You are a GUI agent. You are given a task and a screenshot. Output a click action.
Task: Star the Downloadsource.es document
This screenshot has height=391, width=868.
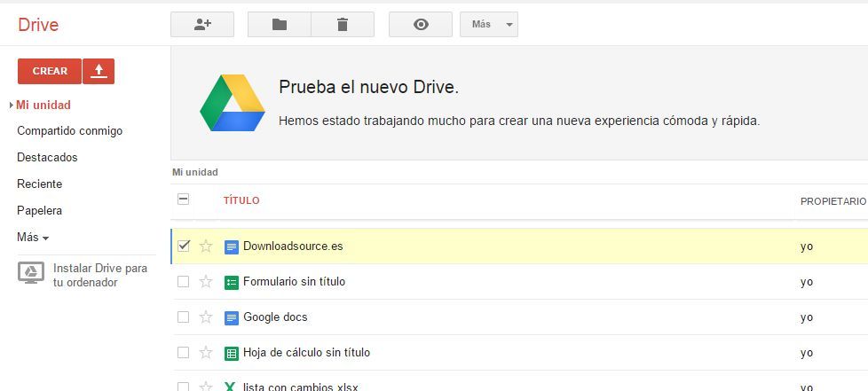(206, 246)
